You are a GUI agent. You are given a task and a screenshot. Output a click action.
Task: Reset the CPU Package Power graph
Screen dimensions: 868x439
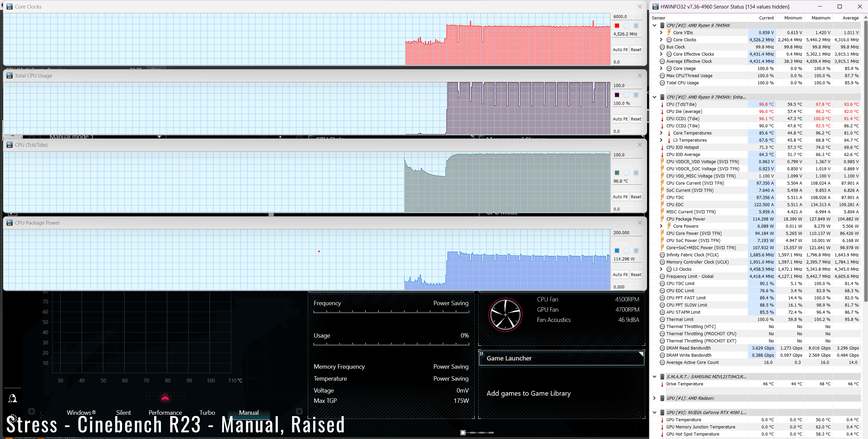[636, 274]
